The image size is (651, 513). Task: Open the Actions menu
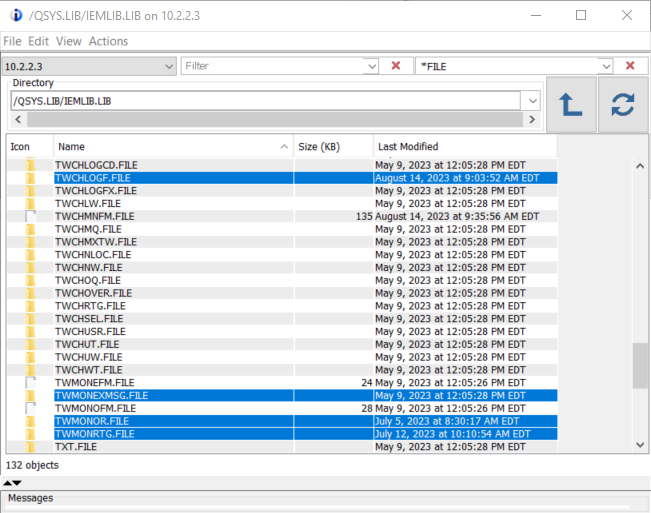coord(108,42)
